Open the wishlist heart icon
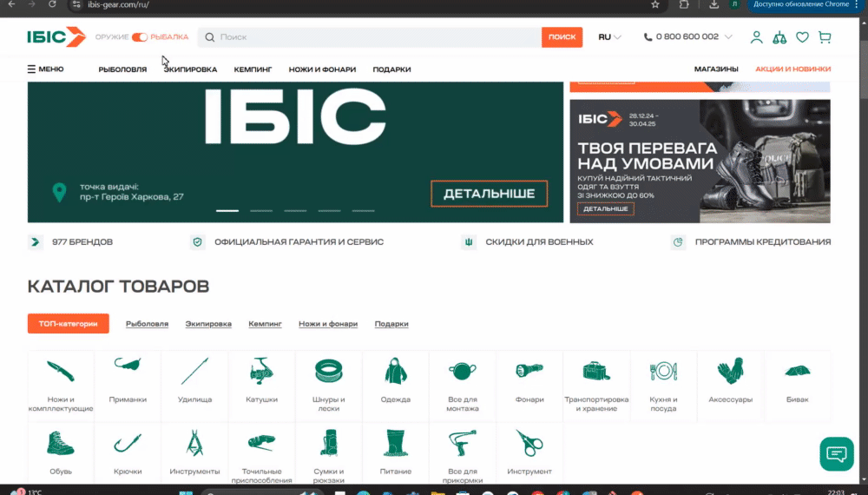The image size is (868, 495). pos(802,37)
